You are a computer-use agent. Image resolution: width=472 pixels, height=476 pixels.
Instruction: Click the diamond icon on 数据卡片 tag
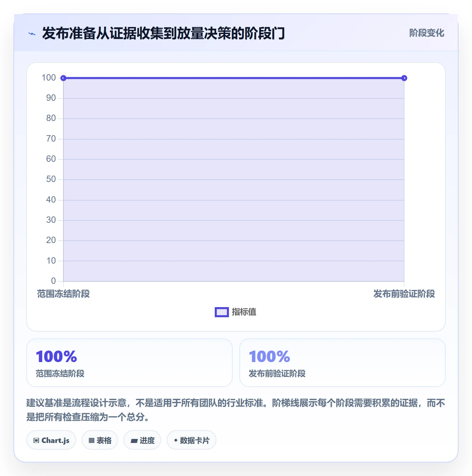click(176, 440)
